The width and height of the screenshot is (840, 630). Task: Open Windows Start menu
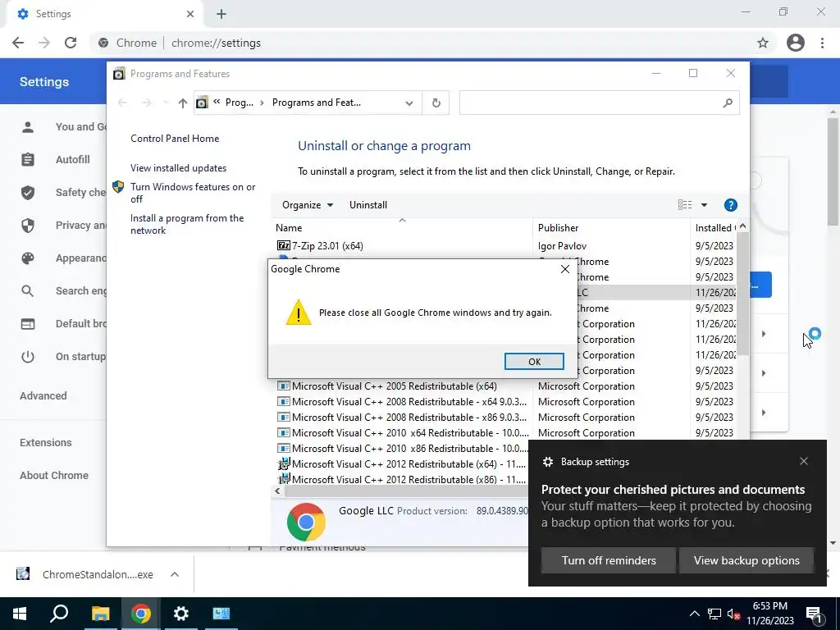pyautogui.click(x=20, y=614)
